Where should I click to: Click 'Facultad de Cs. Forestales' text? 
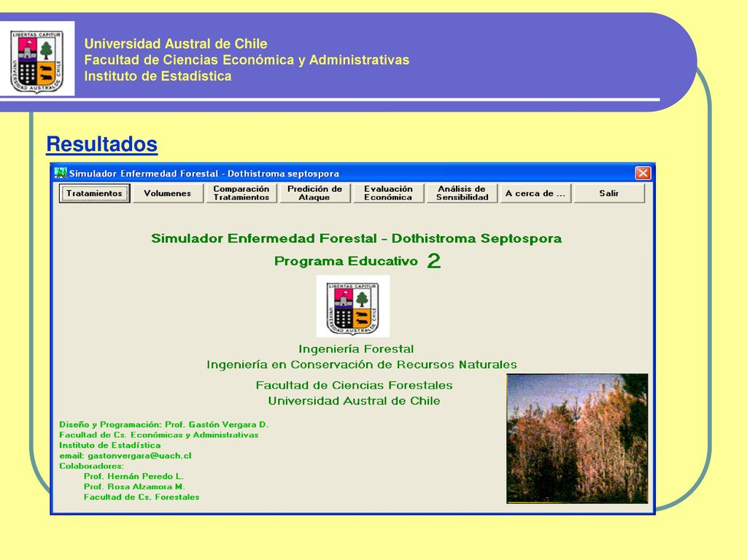coord(142,497)
